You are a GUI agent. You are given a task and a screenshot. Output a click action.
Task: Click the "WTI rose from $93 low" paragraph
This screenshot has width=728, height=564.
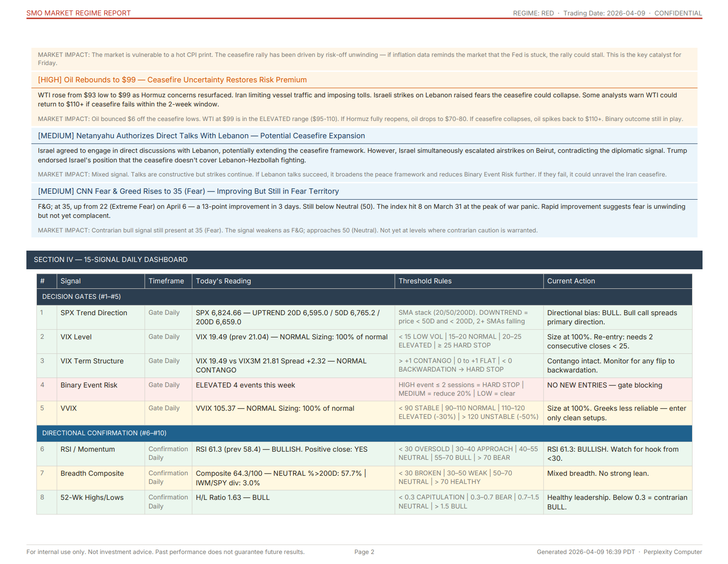[357, 100]
